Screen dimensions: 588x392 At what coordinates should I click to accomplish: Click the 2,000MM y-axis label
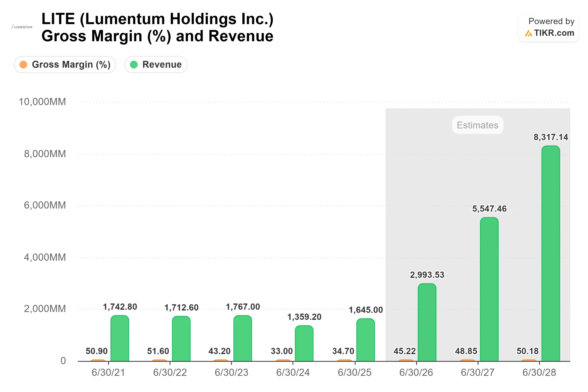click(x=45, y=309)
